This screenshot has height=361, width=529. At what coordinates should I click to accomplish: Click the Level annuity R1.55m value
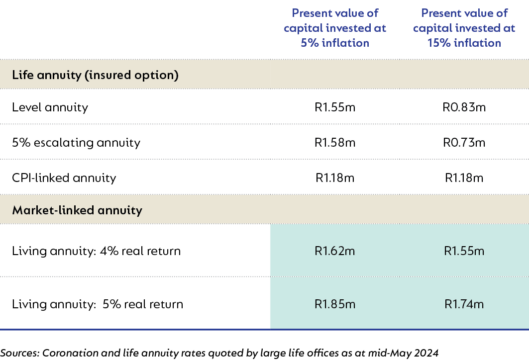click(335, 107)
